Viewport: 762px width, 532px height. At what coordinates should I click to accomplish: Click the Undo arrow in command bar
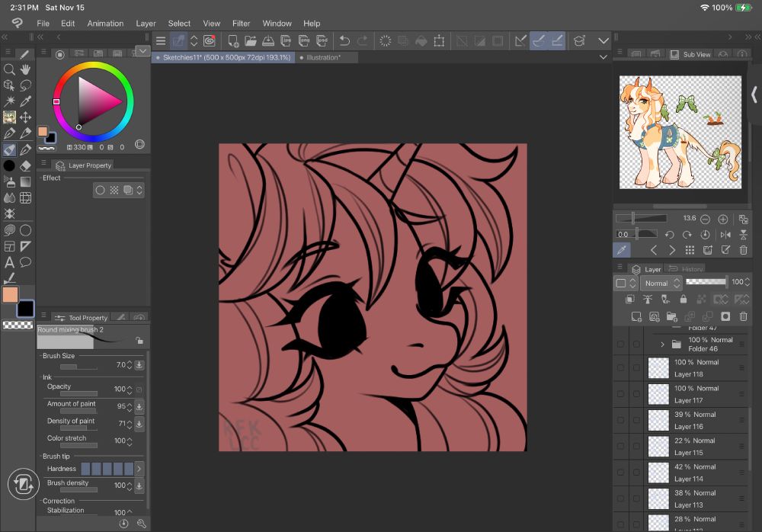click(344, 41)
